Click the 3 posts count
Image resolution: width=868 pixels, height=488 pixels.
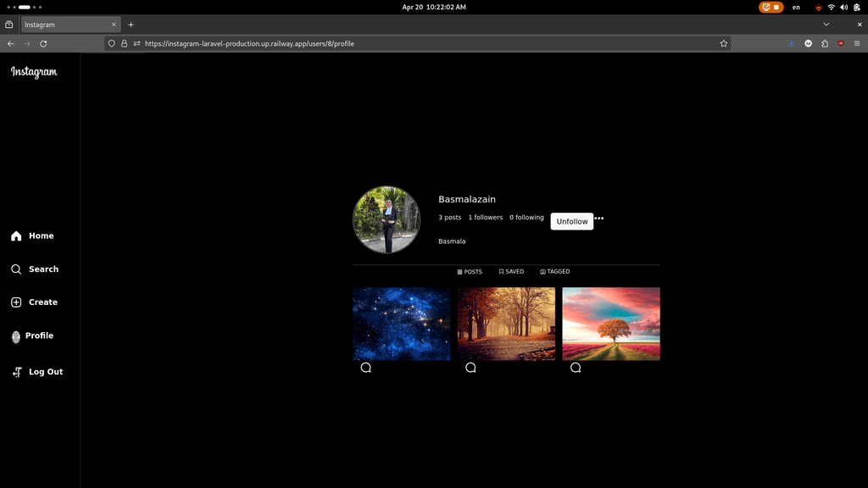tap(450, 218)
